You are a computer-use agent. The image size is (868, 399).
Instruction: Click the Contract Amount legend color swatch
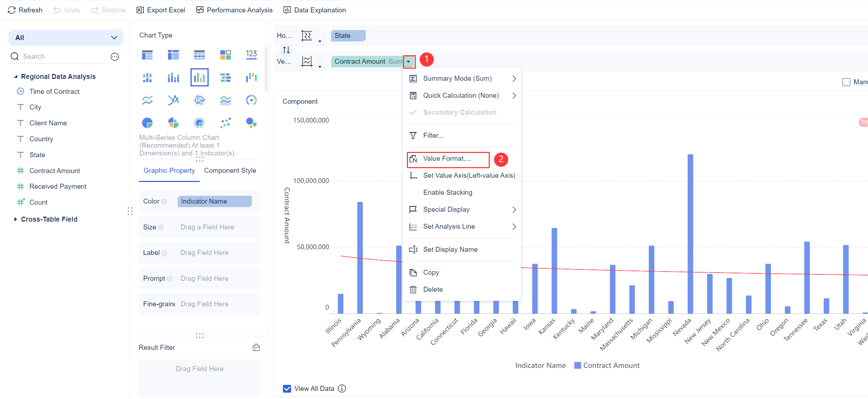point(577,365)
